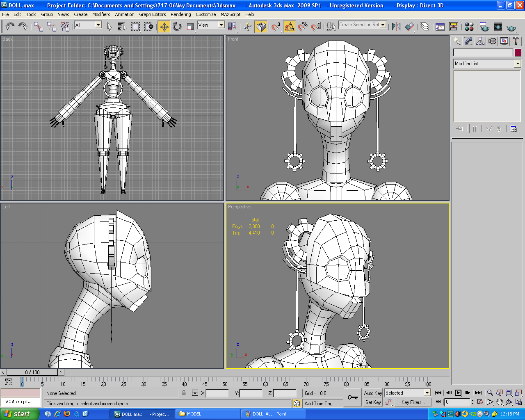Toggle Angle Snap on the toolbar
Screen dimensions: 525x420
point(289,27)
